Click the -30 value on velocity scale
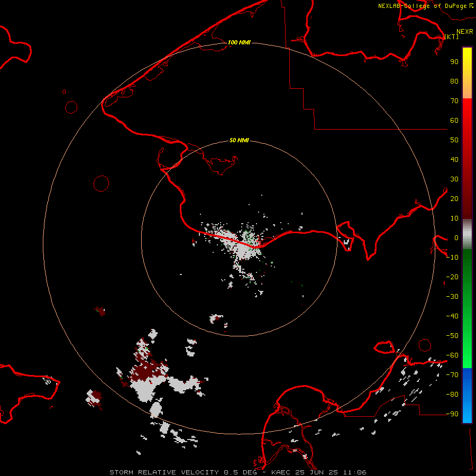The height and width of the screenshot is (476, 476). [452, 297]
